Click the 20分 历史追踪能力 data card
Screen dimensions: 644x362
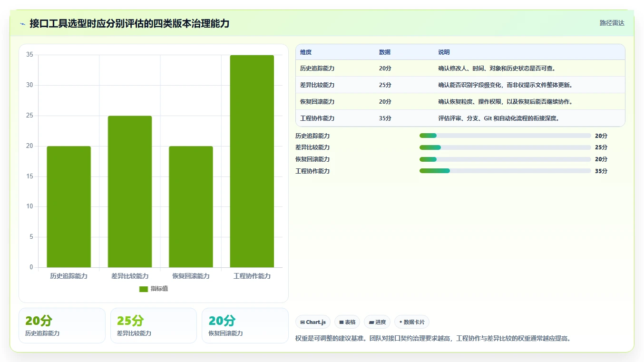pyautogui.click(x=62, y=325)
